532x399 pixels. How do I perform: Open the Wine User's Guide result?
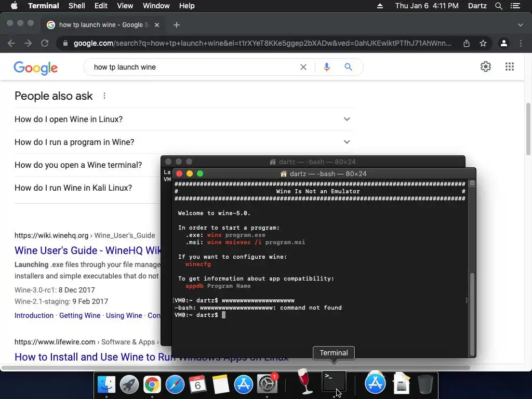[88, 250]
